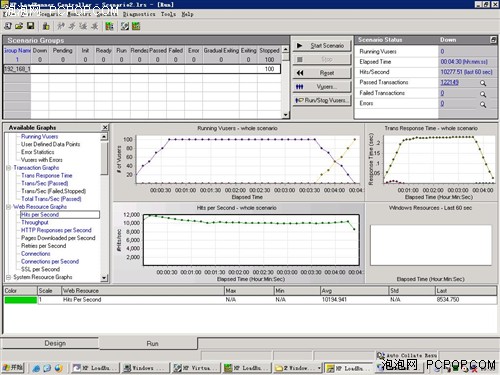Click the last green grid icon in toolbar
The image size is (500, 375).
136,26
